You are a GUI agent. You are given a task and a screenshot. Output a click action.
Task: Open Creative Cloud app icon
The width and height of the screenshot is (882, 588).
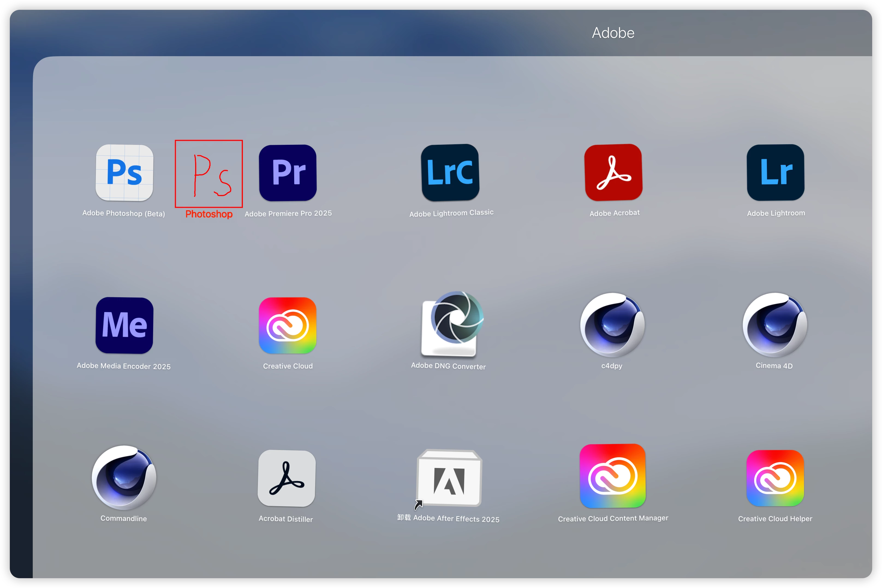[288, 325]
